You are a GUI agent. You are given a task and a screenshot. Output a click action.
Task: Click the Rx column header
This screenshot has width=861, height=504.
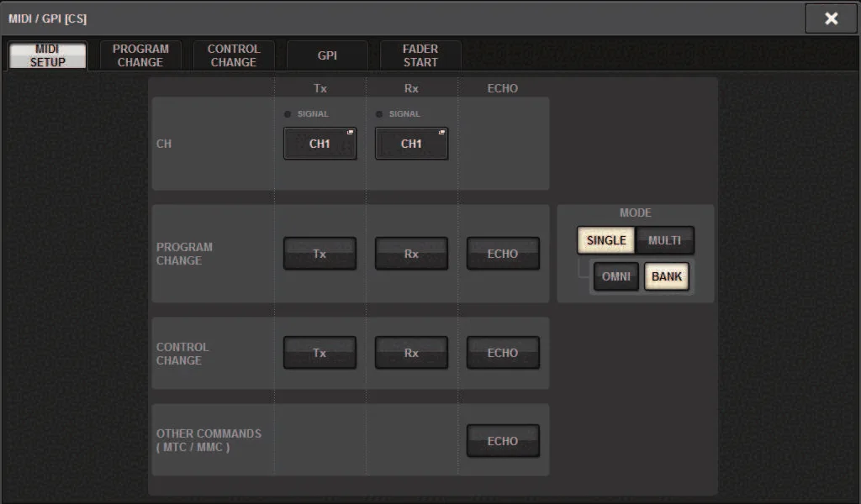tap(411, 88)
